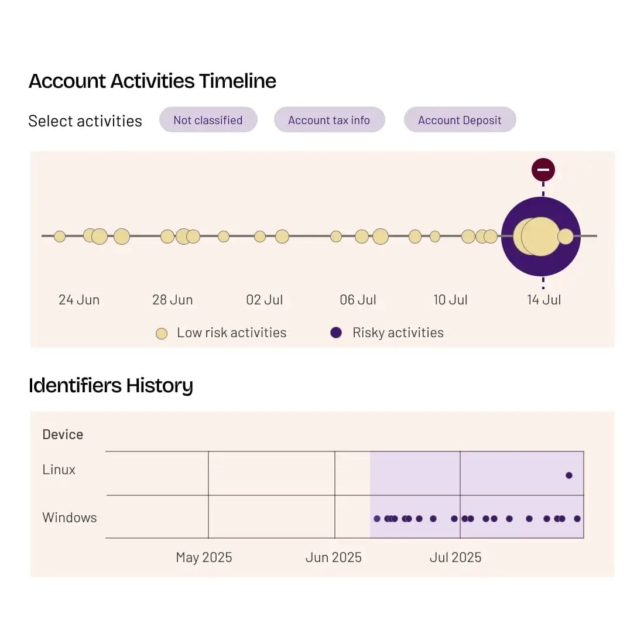Click the Low risk activities legend text
The height and width of the screenshot is (644, 644).
(232, 333)
